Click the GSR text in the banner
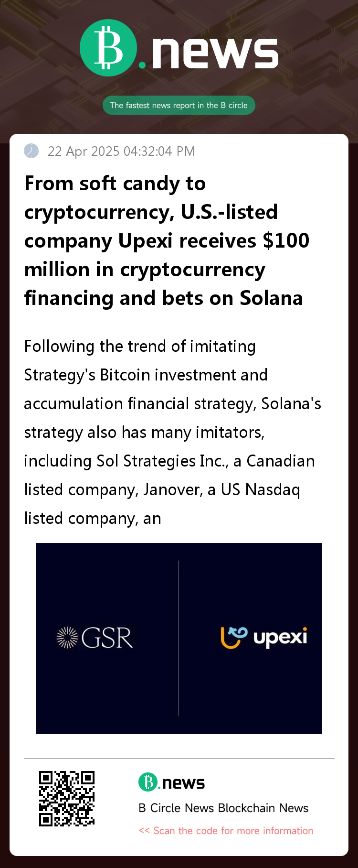358x868 pixels. (107, 638)
